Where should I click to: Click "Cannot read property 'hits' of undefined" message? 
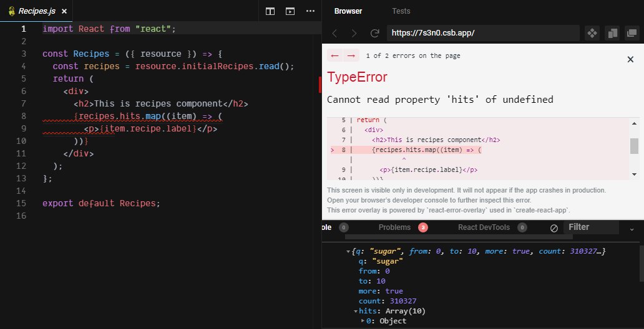pyautogui.click(x=440, y=99)
